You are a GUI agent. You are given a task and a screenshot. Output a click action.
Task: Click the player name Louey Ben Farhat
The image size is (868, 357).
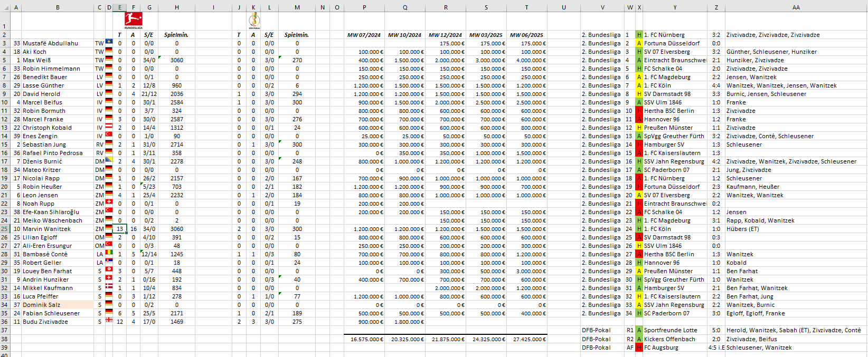click(x=48, y=271)
